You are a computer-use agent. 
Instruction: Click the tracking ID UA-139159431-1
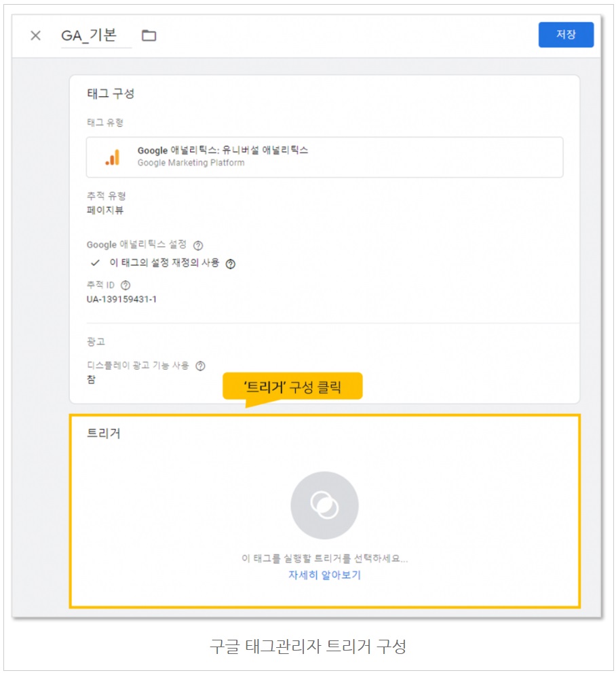coord(121,299)
